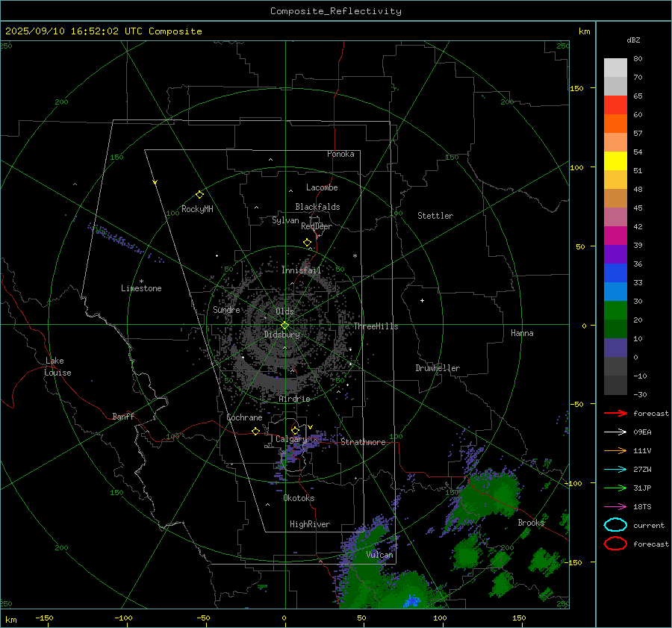This screenshot has height=628, width=672.
Task: Click the Sundre label
Action: 226,310
